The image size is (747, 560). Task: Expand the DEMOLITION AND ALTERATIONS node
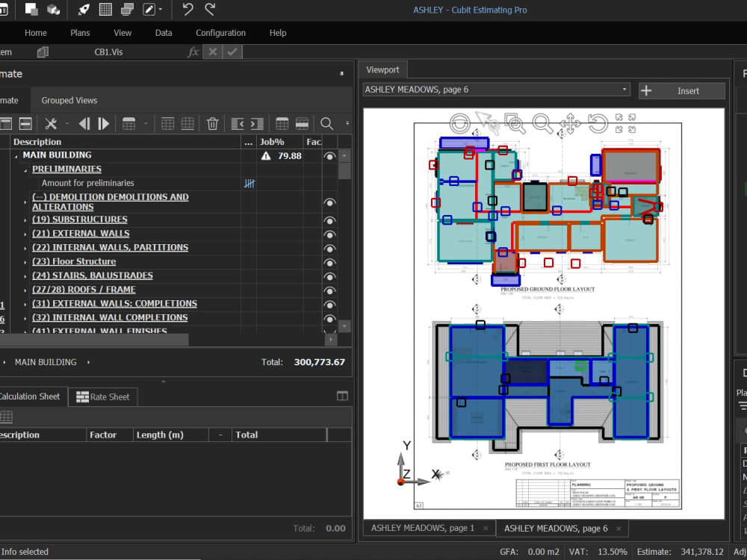[x=25, y=202]
